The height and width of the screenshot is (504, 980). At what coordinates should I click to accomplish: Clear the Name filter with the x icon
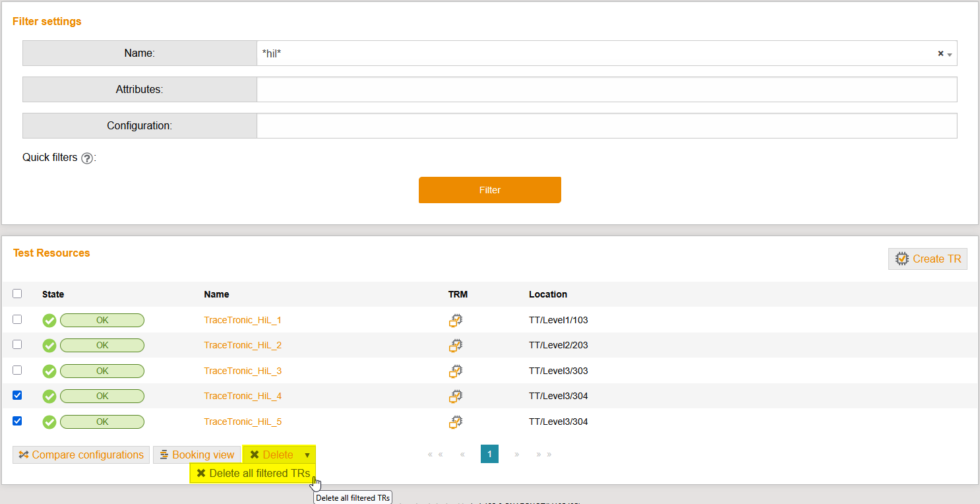[940, 53]
